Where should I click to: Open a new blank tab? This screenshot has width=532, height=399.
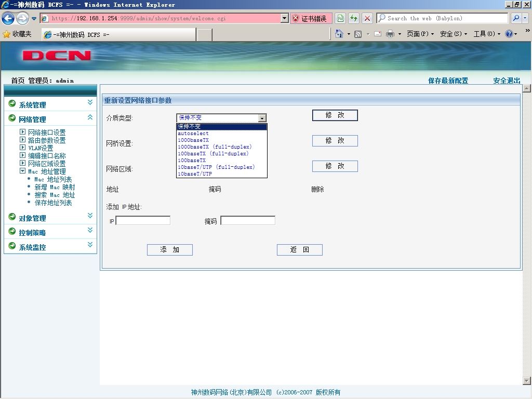click(x=204, y=35)
